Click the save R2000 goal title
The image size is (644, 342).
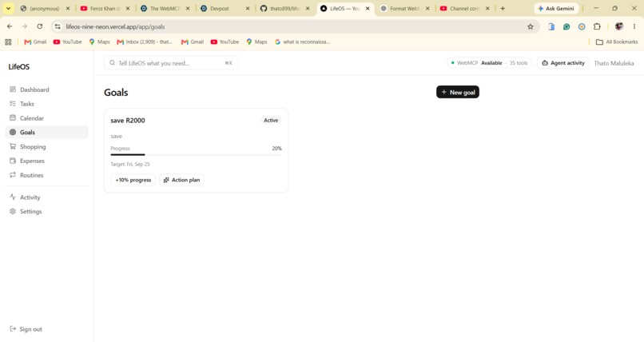128,121
